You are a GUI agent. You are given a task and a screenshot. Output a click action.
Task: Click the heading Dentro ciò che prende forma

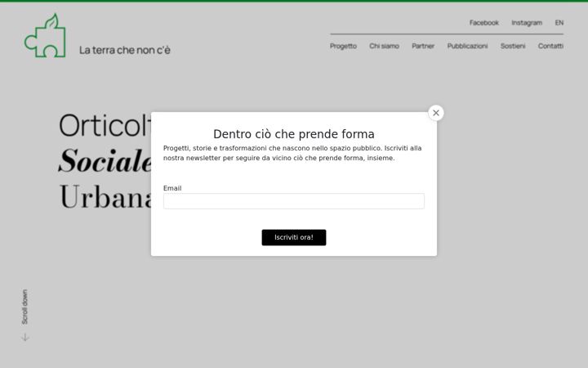click(x=294, y=134)
